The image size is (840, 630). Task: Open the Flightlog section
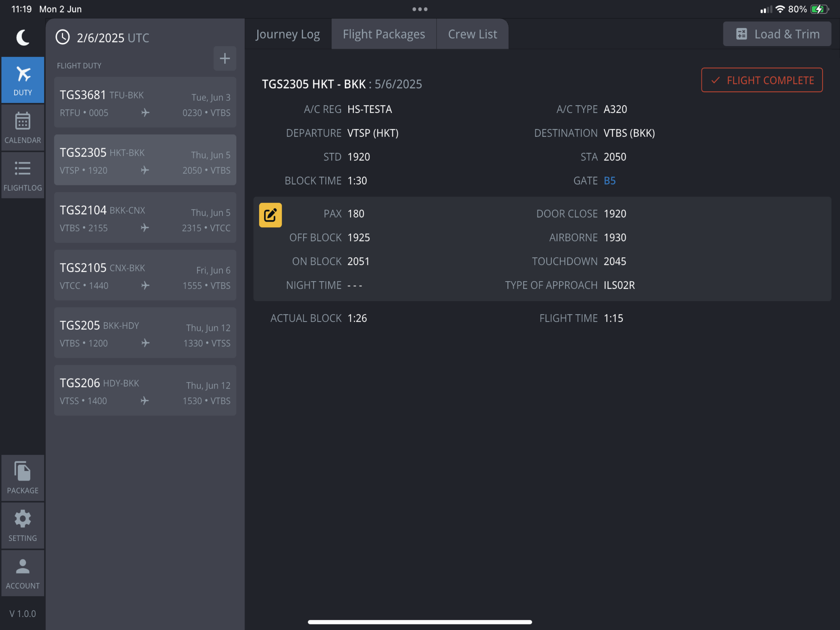(x=23, y=176)
